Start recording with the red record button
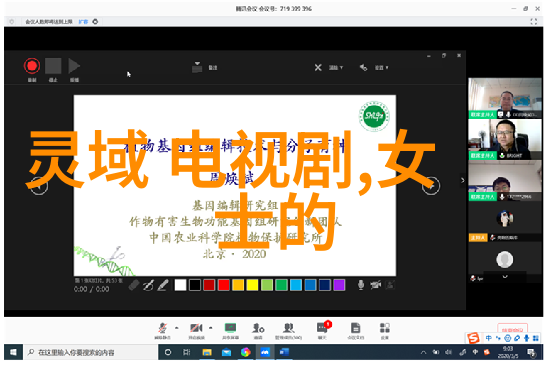 click(x=32, y=66)
